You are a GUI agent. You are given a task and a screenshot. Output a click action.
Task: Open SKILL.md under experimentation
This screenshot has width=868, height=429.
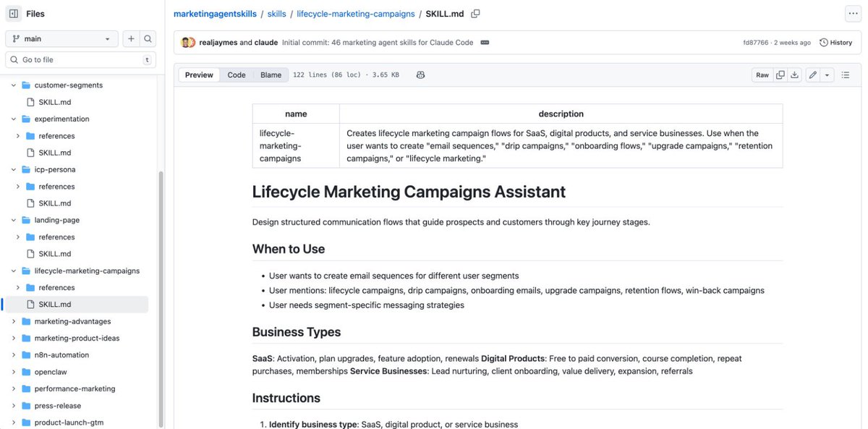point(55,153)
